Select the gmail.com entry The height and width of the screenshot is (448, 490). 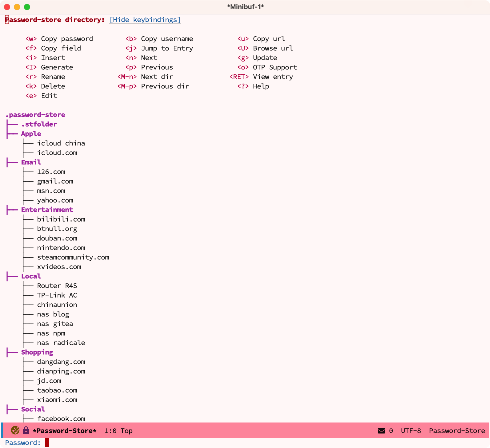point(55,181)
